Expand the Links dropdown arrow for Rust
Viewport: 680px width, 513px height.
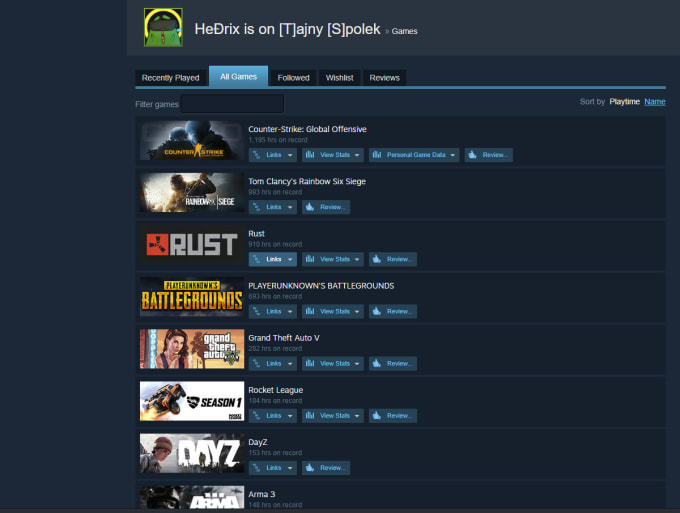(x=290, y=259)
